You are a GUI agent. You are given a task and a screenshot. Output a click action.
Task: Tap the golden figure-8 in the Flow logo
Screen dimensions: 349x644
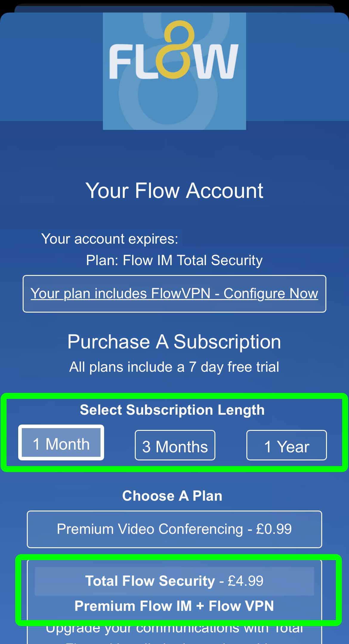(x=178, y=51)
